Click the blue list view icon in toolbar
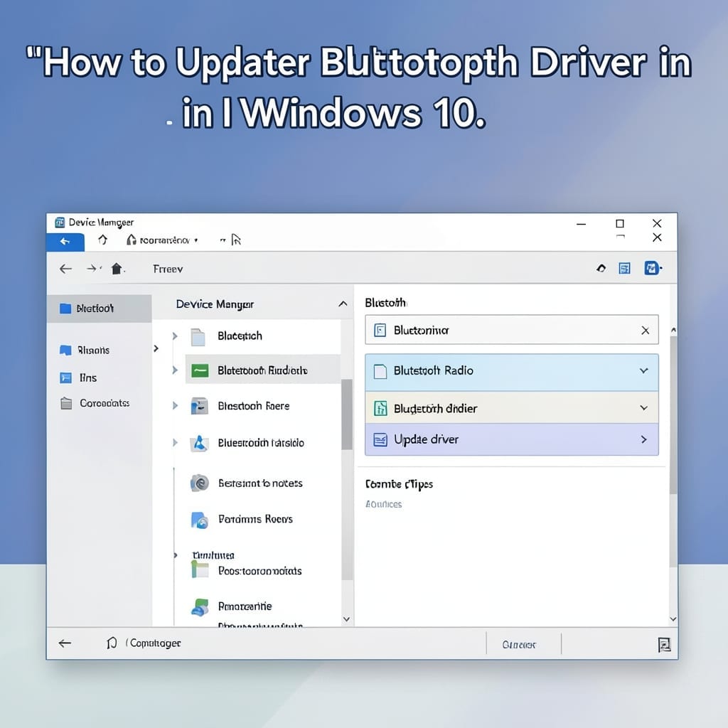 (x=624, y=268)
